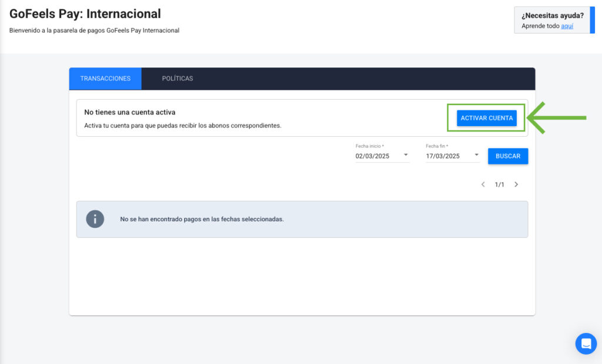Click the green arrow pointing at Activar Cuenta

557,118
